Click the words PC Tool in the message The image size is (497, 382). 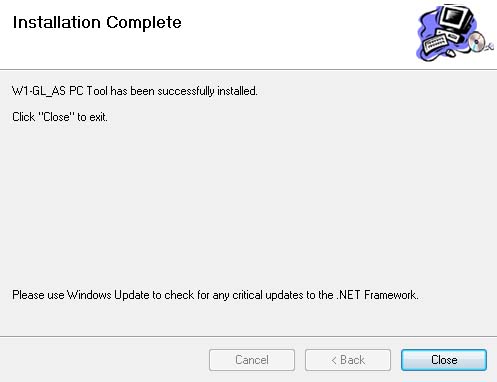pyautogui.click(x=88, y=91)
